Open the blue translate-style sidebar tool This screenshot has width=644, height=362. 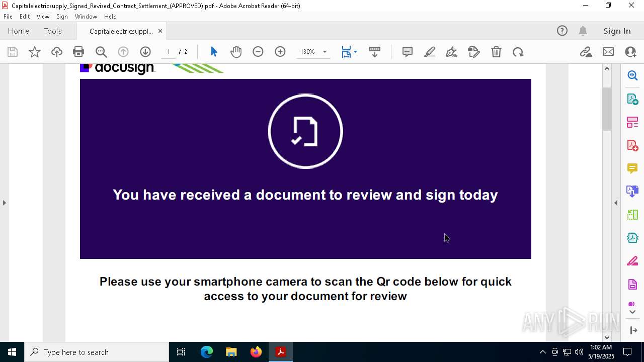(x=632, y=192)
